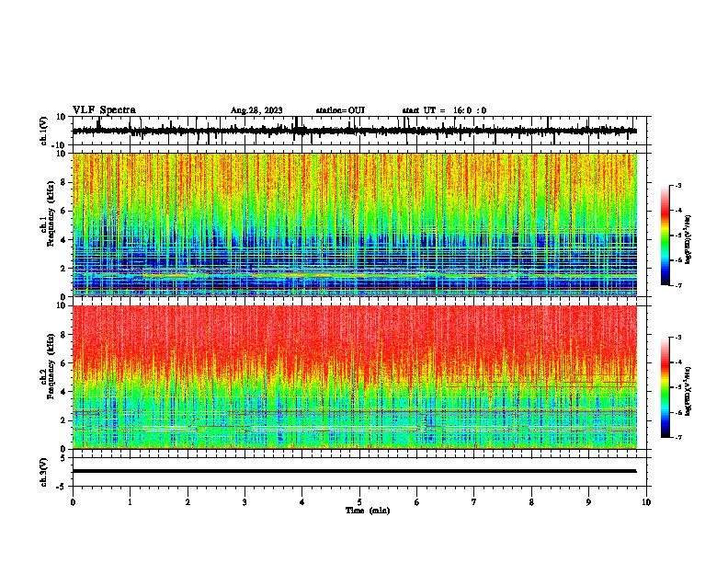728x563 pixels.
Task: Click the "ch.1(V)" waveform axis label
Action: 44,131
